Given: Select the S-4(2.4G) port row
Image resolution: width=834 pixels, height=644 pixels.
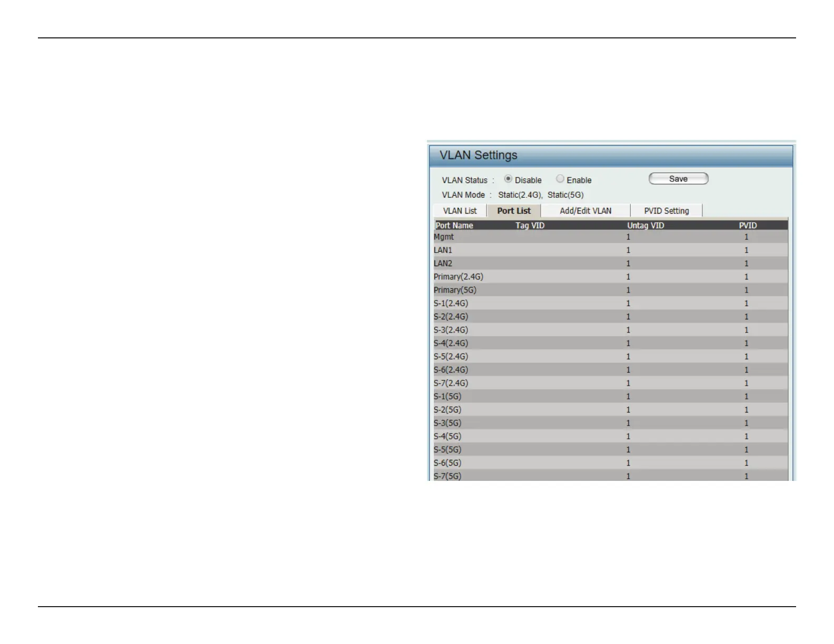Looking at the screenshot, I should [611, 343].
